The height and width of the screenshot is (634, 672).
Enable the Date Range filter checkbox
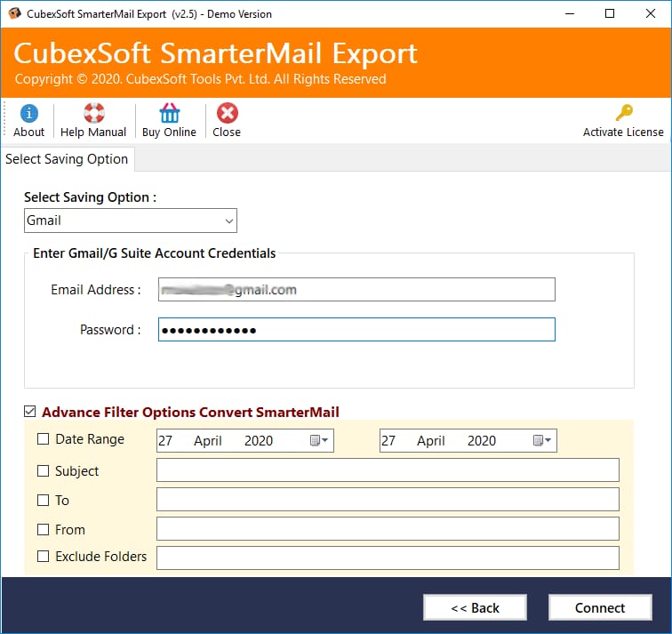[43, 439]
